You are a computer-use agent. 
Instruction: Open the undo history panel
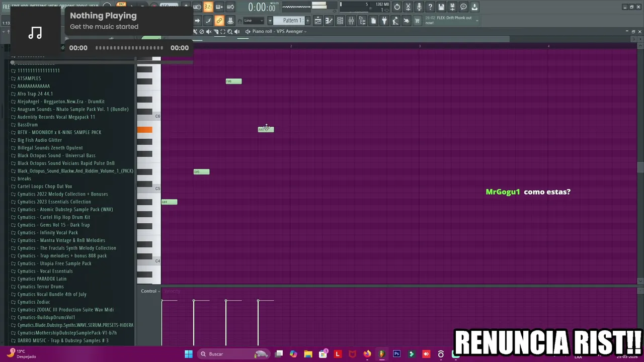pos(397,7)
